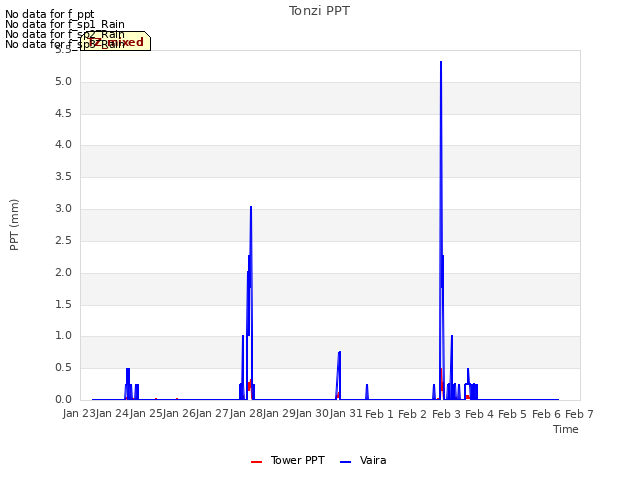Screen dimensions: 640x480
Task: Click the Feb 5 x-axis tick label
Action: 512,414
